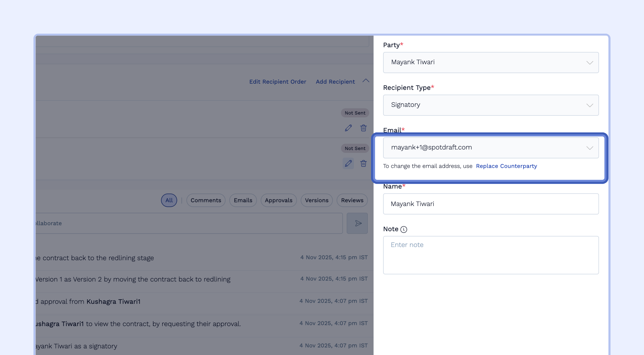Click the Replace Counterparty link

(506, 166)
